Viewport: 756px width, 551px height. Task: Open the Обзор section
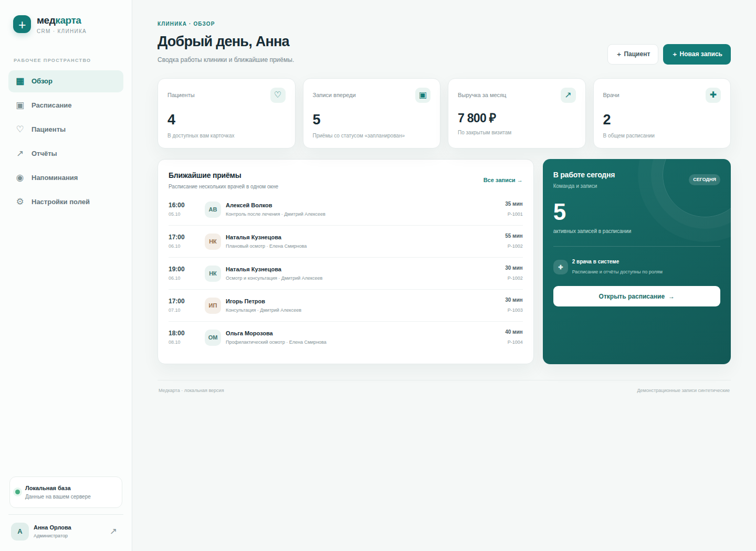66,81
